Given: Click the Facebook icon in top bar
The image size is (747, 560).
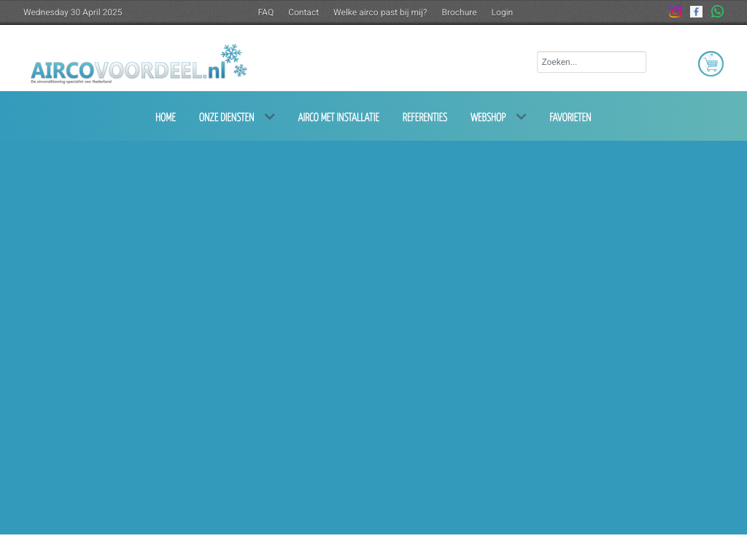Looking at the screenshot, I should tap(696, 12).
